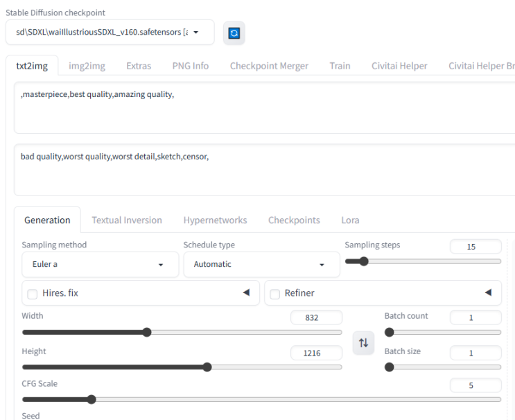Click the Sampling steps slider
Screen dimensions: 515x420
click(x=423, y=261)
